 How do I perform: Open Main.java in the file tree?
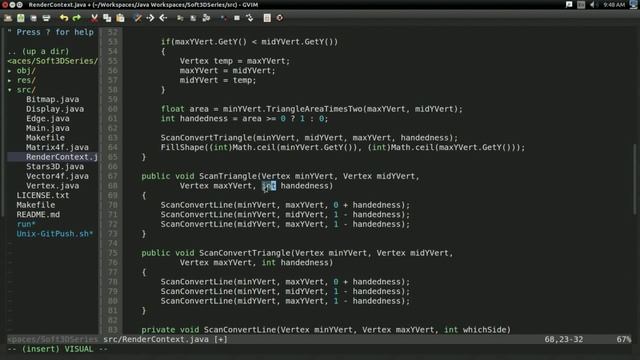click(48, 128)
